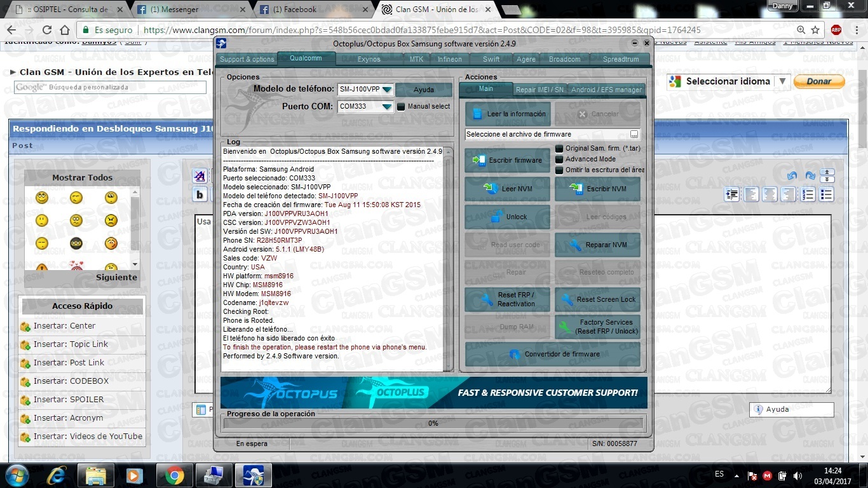Open Internet Explorer from the taskbar

point(57,475)
